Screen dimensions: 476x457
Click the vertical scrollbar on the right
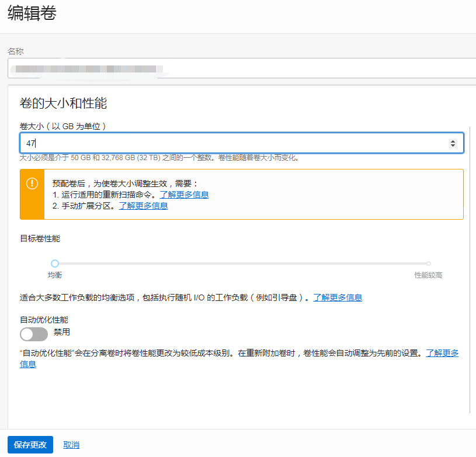[470, 269]
